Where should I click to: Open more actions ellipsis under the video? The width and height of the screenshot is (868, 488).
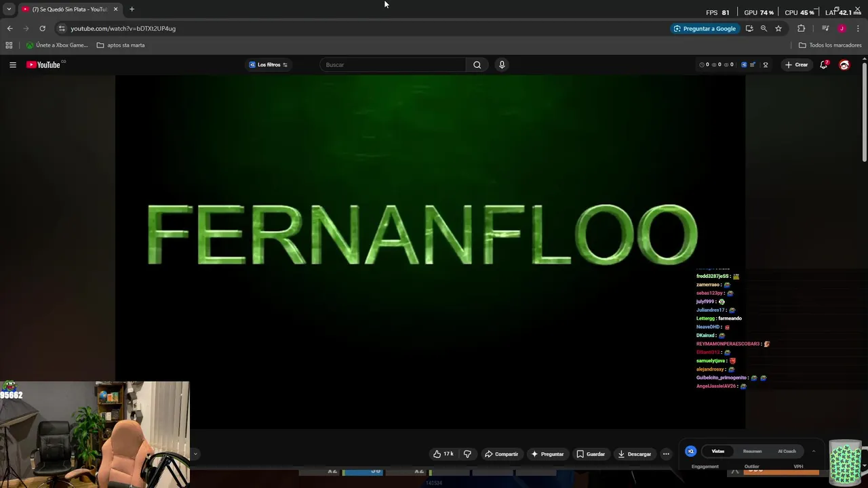tap(666, 454)
